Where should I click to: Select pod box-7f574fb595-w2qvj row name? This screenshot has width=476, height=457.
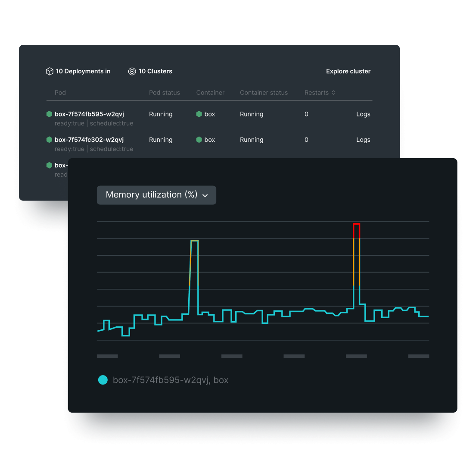point(89,114)
